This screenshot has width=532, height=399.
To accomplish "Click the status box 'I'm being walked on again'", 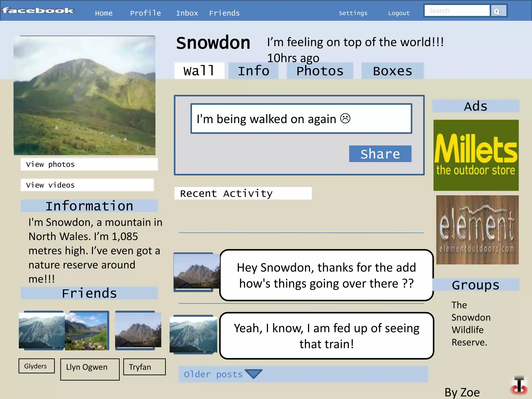I will [301, 118].
